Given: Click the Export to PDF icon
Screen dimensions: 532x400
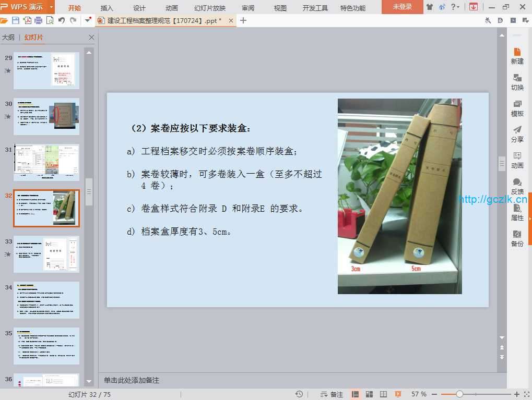Looking at the screenshot, I should pos(27,20).
